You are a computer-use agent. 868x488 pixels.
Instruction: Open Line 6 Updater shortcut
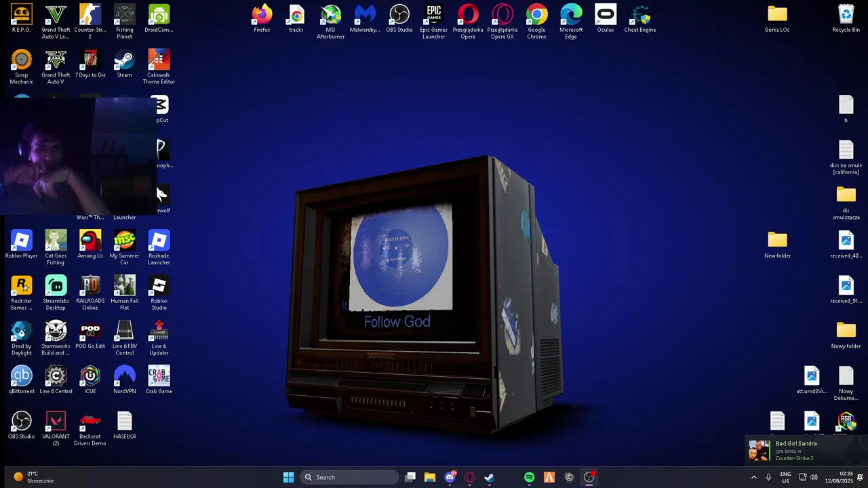(159, 338)
